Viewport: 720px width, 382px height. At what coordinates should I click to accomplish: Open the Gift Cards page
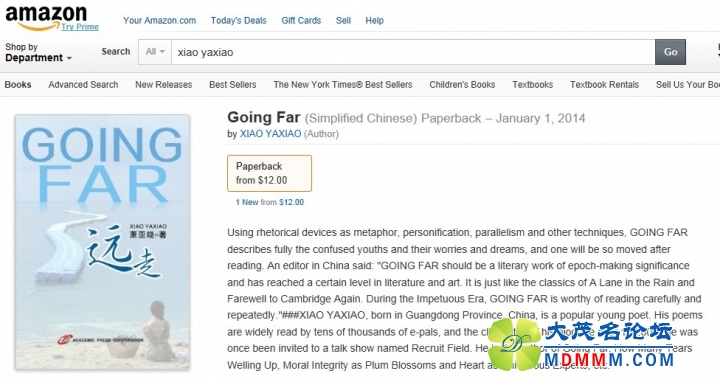(301, 21)
